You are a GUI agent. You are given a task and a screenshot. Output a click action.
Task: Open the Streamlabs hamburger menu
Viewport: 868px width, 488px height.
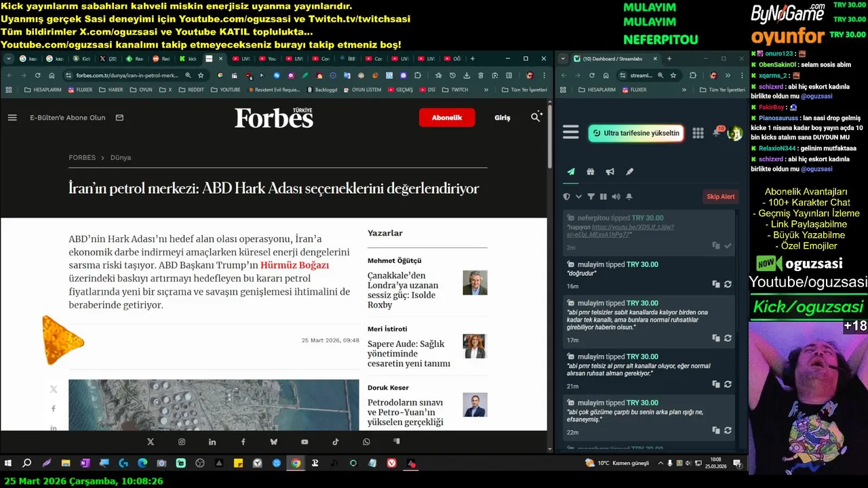click(571, 133)
